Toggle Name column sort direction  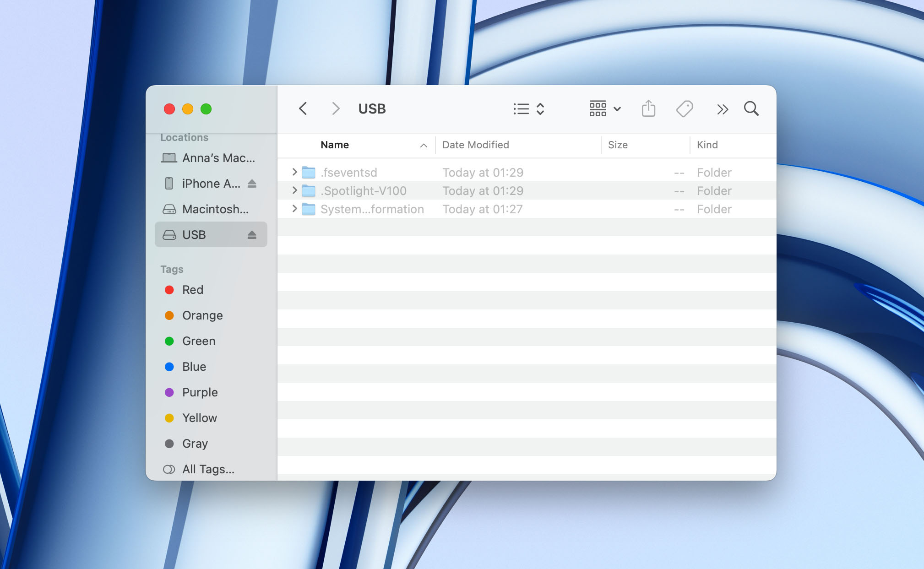click(424, 145)
